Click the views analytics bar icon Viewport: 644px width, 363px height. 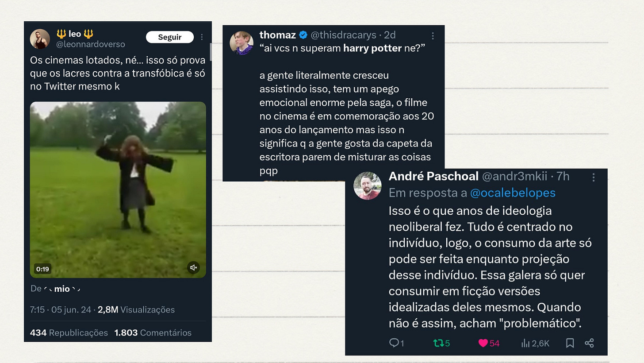click(526, 343)
